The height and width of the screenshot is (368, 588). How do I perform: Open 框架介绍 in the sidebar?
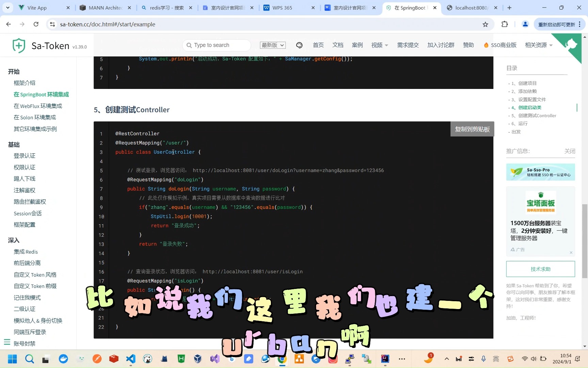tap(24, 83)
